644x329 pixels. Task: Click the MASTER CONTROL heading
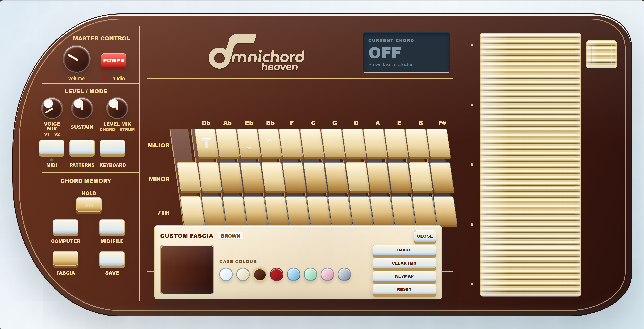tap(102, 38)
